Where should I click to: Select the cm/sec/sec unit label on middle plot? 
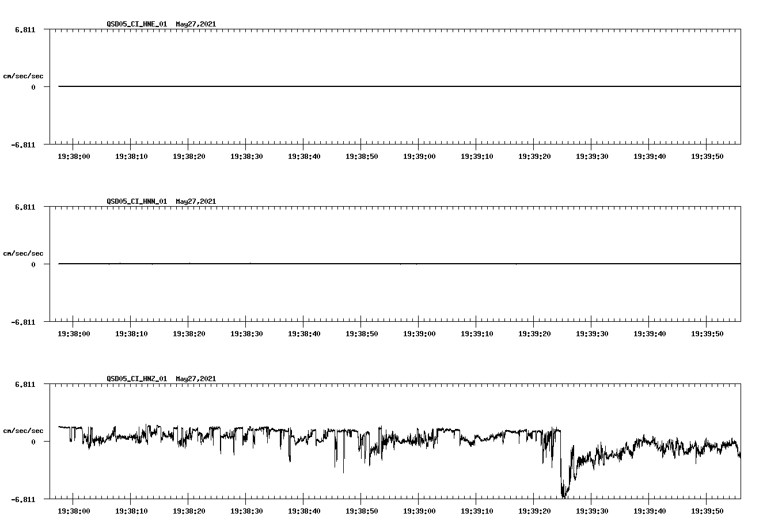tap(24, 253)
